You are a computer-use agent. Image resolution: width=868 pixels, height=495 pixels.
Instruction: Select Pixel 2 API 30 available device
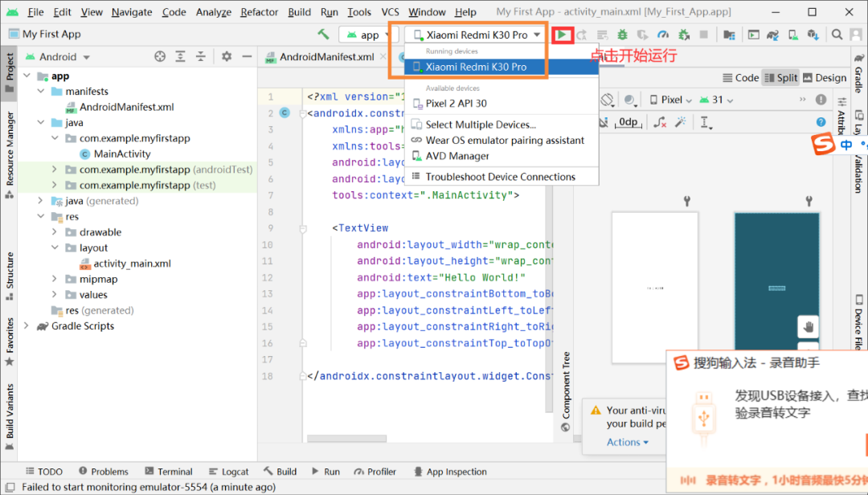pos(502,104)
